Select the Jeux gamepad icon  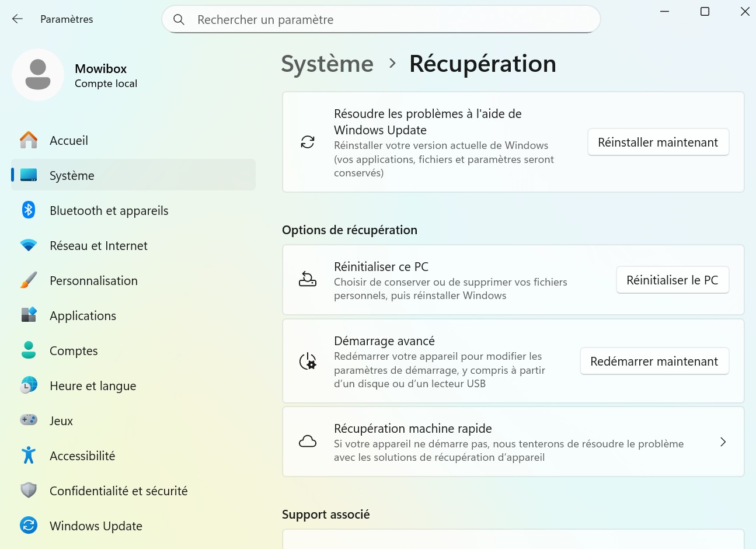click(28, 420)
